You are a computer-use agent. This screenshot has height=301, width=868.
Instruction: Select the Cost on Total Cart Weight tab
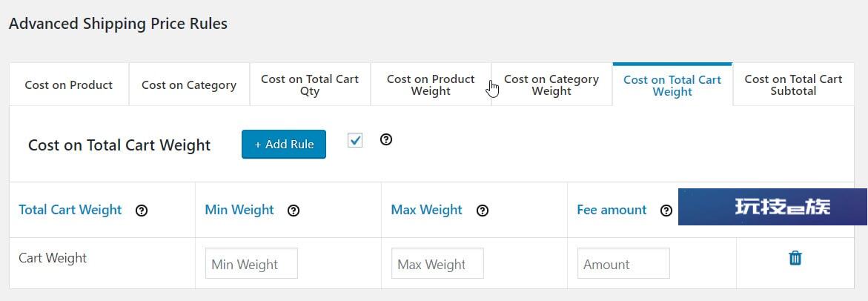click(x=672, y=85)
